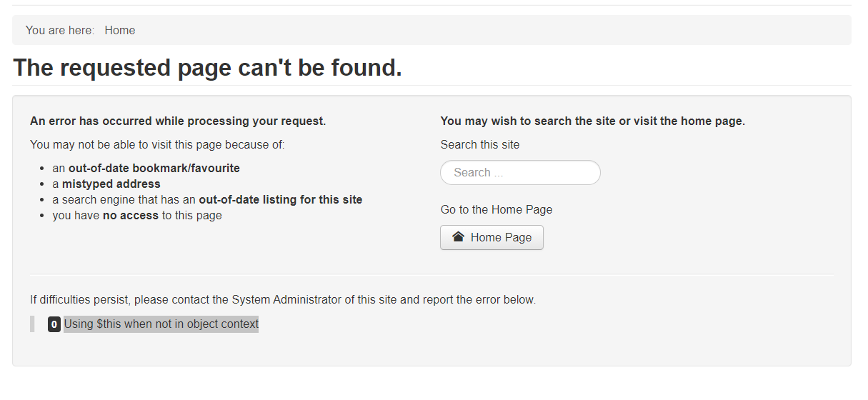The image size is (868, 400).
Task: Click the 'You are here:' breadcrumb label
Action: pos(60,30)
